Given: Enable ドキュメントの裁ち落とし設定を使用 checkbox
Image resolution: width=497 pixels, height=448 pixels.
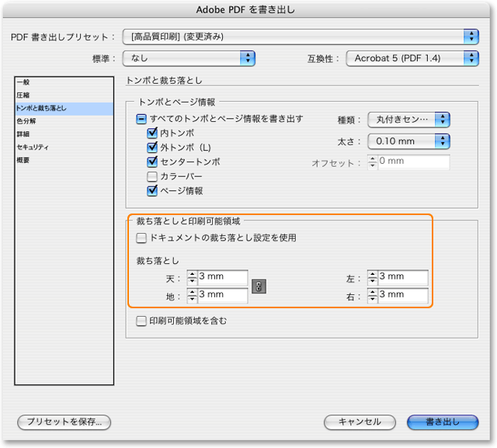Looking at the screenshot, I should tap(141, 238).
